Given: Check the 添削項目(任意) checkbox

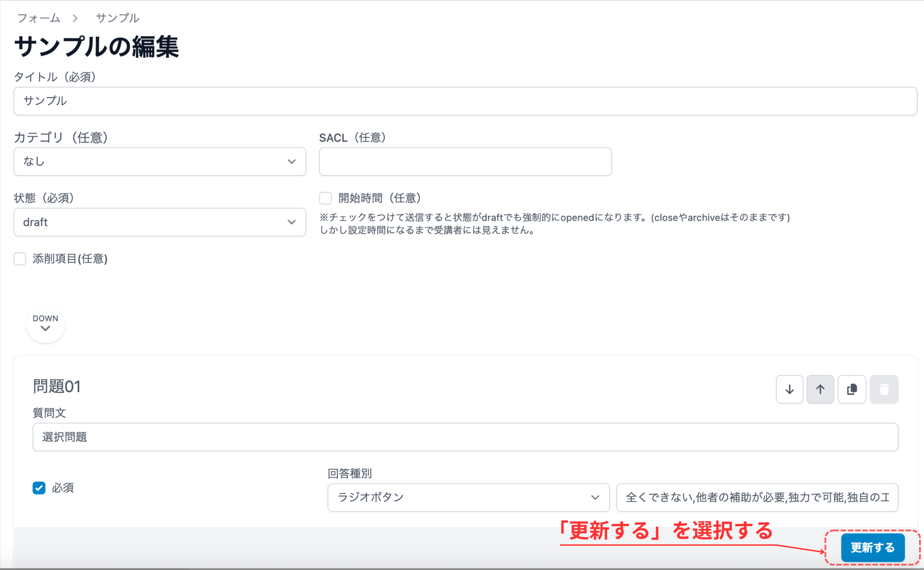Looking at the screenshot, I should pos(20,259).
